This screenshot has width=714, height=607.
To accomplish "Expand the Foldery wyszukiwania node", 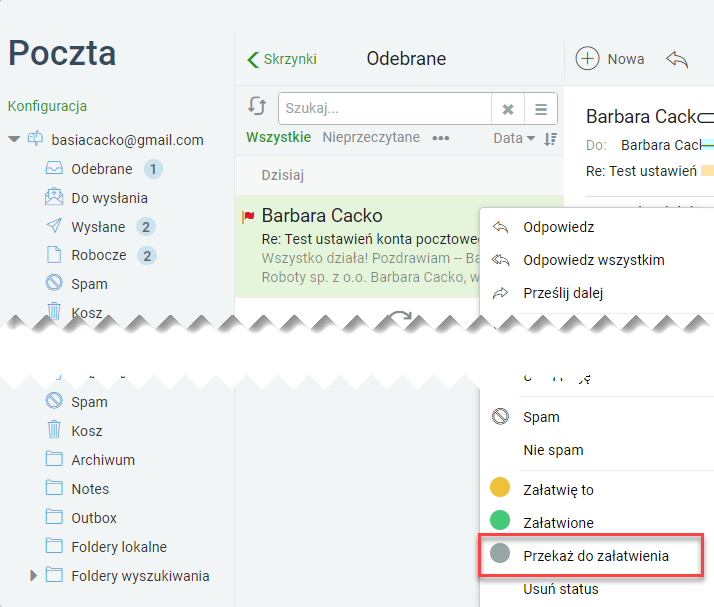I will pos(33,575).
